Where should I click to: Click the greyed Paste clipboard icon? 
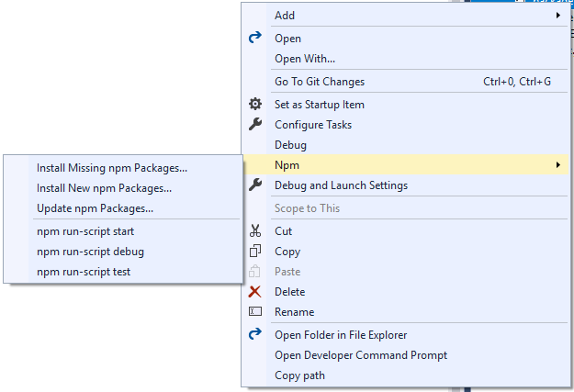[x=254, y=271]
